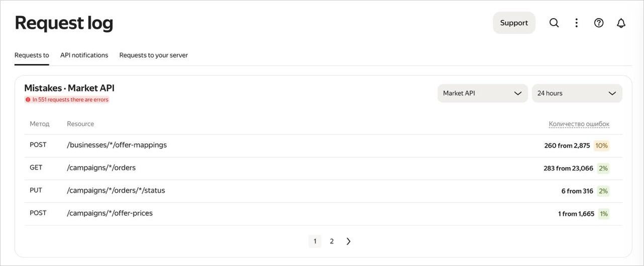
Task: Switch to API notifications tab
Action: (84, 55)
